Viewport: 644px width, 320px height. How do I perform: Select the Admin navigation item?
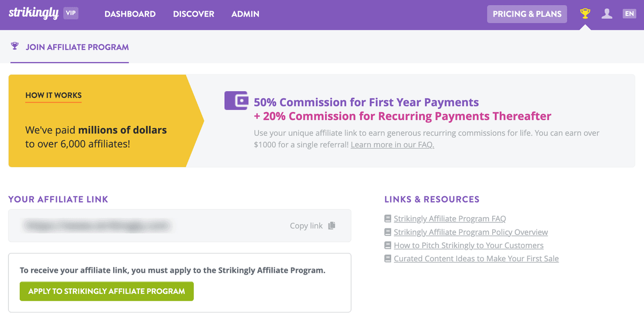[245, 14]
